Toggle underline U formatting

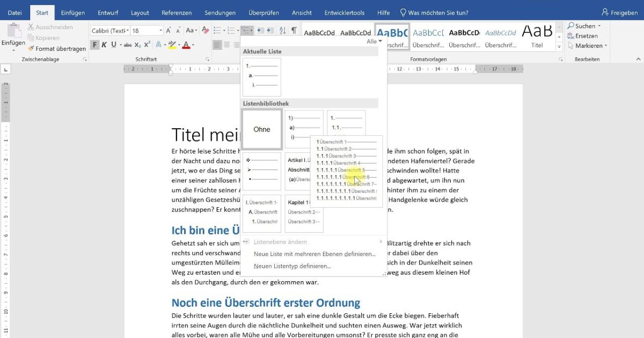[x=113, y=45]
